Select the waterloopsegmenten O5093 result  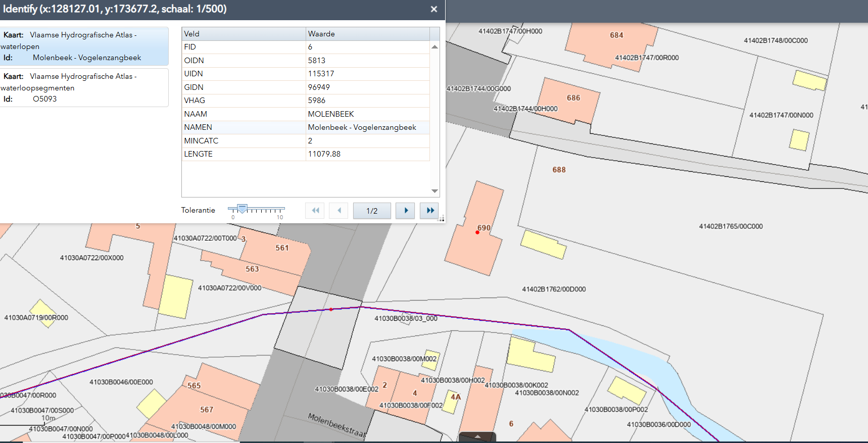[84, 87]
